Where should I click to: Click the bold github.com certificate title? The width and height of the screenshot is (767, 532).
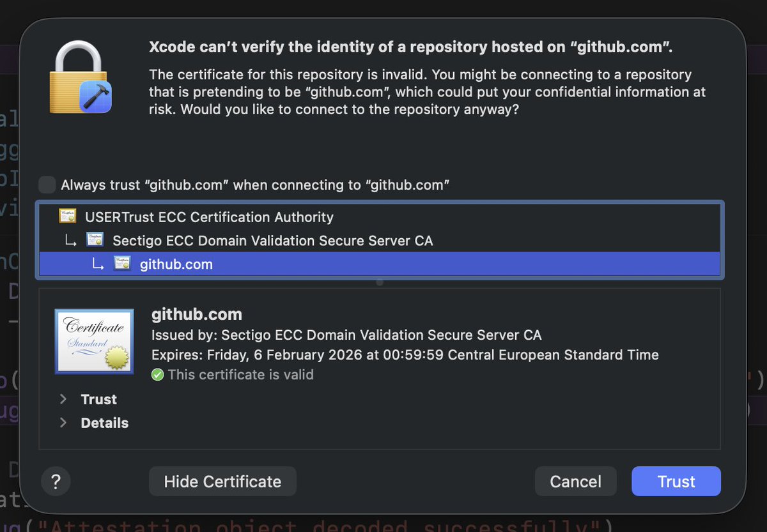197,314
